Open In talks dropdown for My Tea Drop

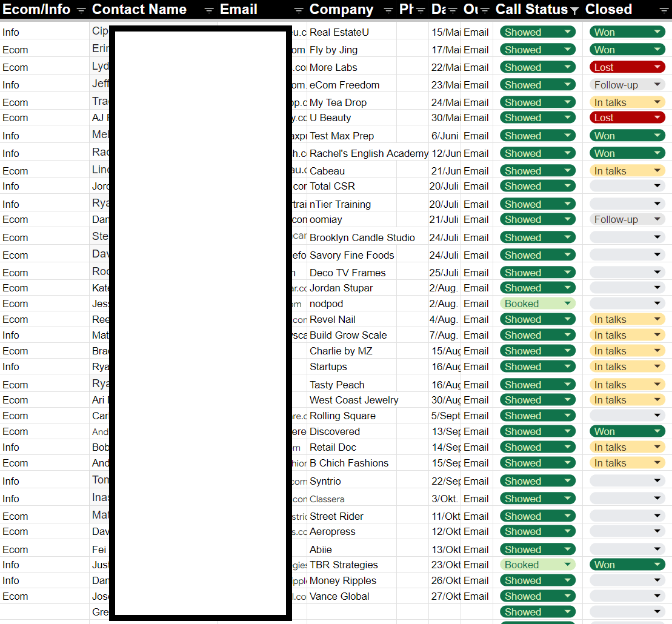(x=657, y=102)
